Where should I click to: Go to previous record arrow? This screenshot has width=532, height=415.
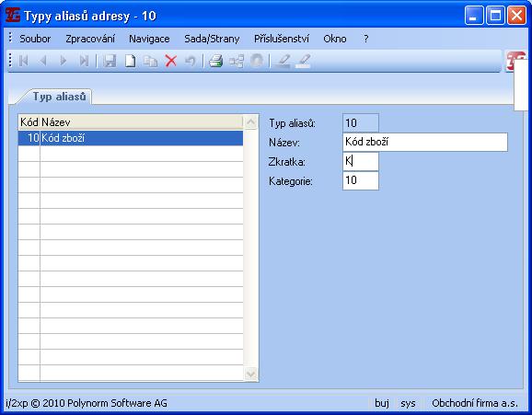tap(43, 61)
